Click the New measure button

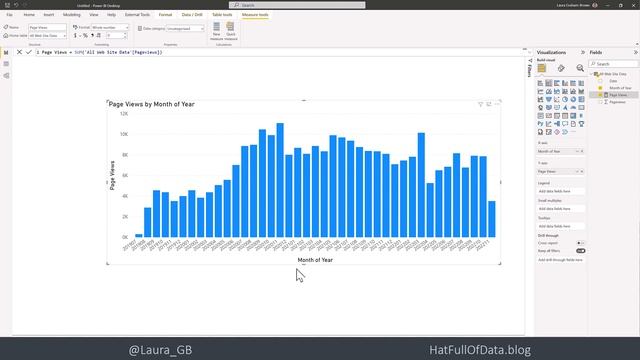click(217, 31)
